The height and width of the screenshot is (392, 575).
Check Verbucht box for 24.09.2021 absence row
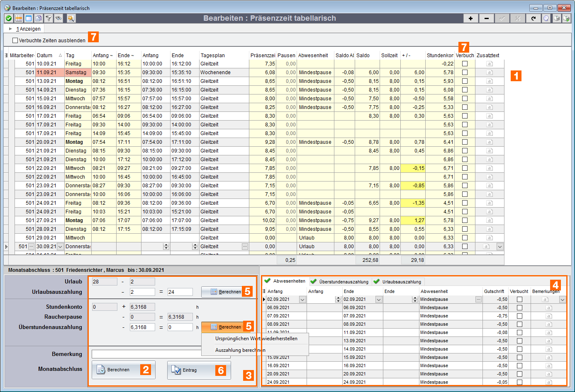click(519, 382)
